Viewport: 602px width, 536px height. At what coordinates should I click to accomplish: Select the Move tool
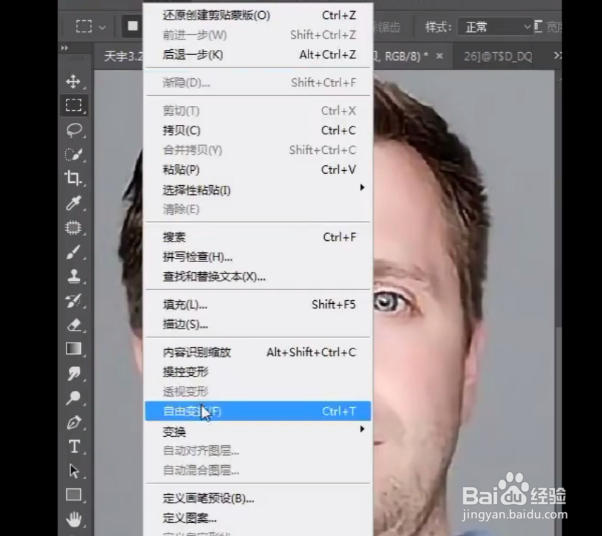pyautogui.click(x=73, y=81)
